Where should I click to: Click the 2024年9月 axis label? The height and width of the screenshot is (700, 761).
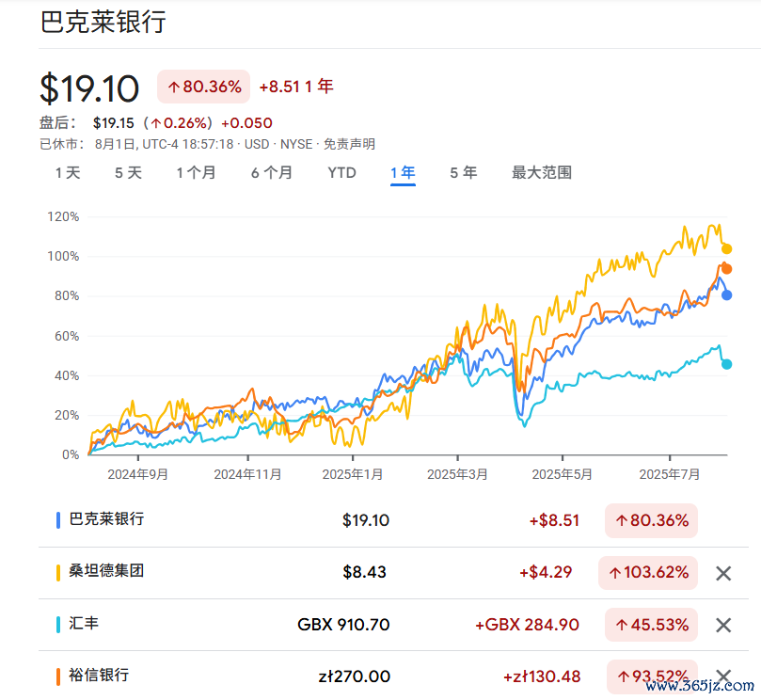(138, 474)
